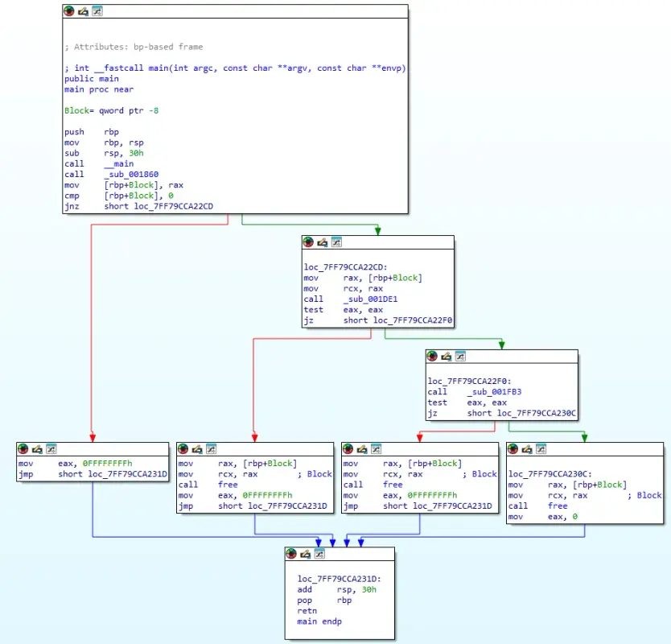Click 'jmp short loc_7FF79CCA231D' in the two-line block
Screen dimensions: 671x644
coord(93,474)
